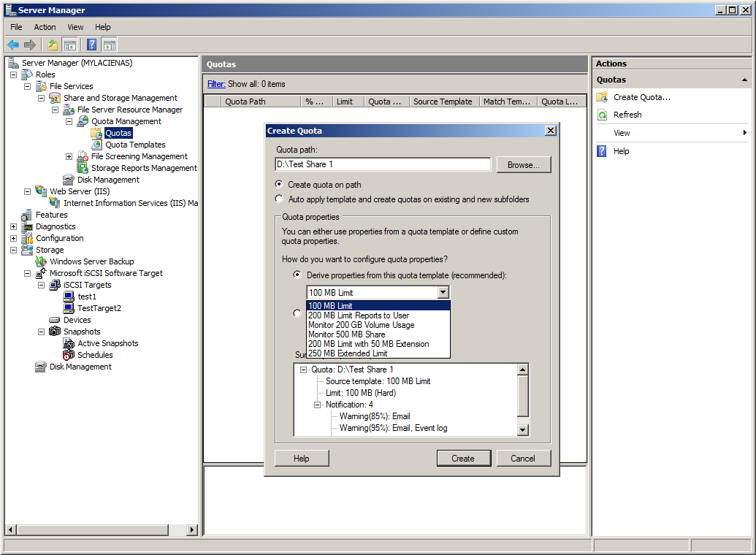Collapse the Notification: 4 summary node
The image size is (756, 555).
coord(317,405)
